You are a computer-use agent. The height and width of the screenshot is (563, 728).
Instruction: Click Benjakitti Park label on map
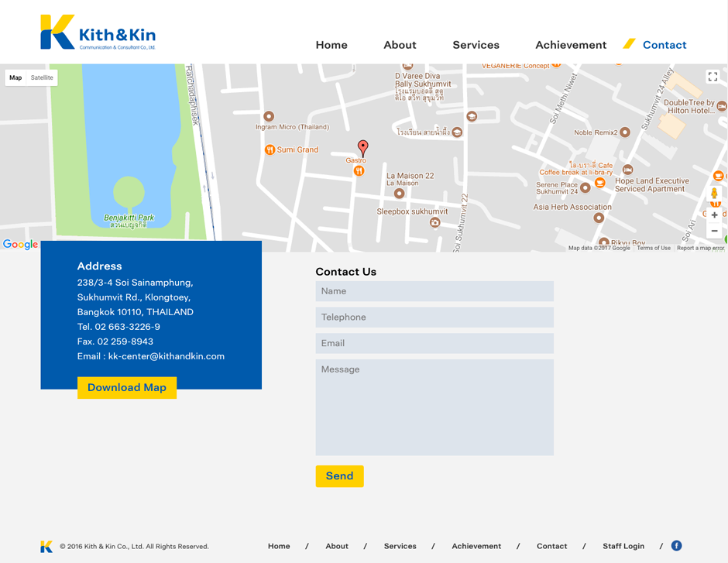(x=129, y=221)
